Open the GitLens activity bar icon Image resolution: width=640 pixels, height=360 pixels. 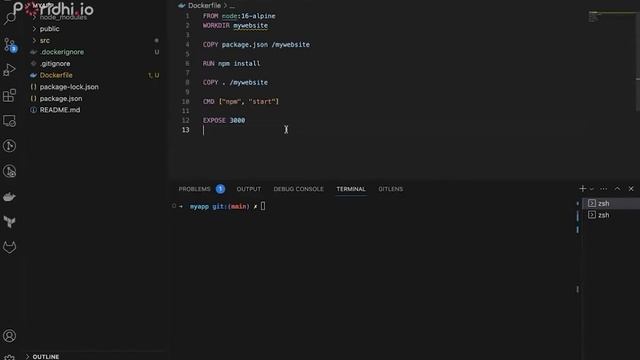tap(9, 146)
